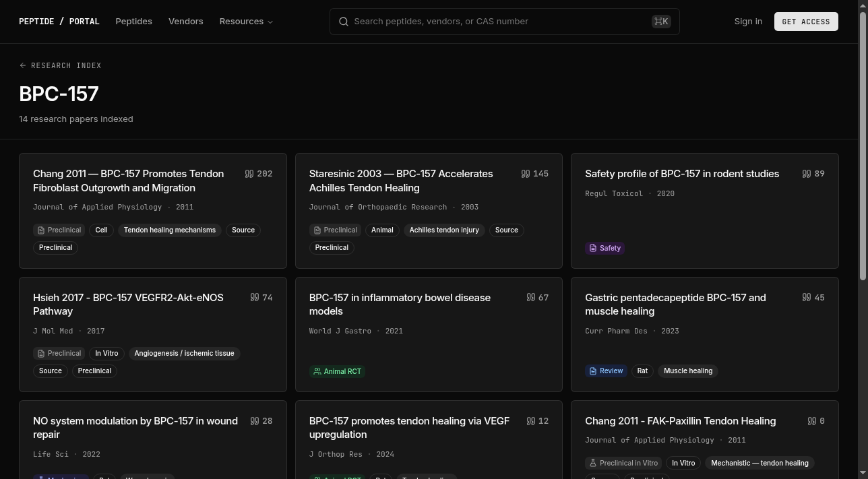Open Safety profile of BPC-157 paper
Viewport: 868px width, 479px height.
click(x=682, y=174)
